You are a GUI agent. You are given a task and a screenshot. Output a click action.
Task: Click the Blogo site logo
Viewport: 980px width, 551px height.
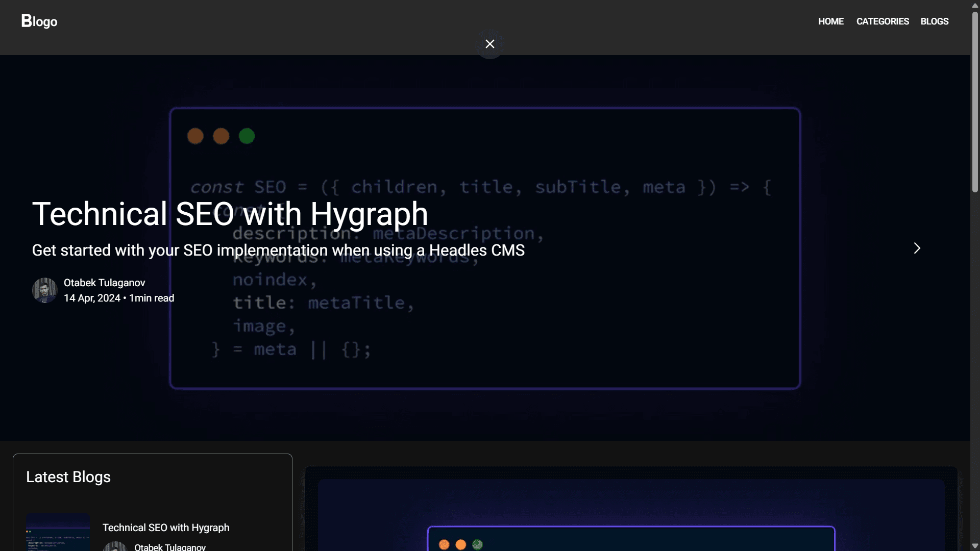pyautogui.click(x=38, y=21)
